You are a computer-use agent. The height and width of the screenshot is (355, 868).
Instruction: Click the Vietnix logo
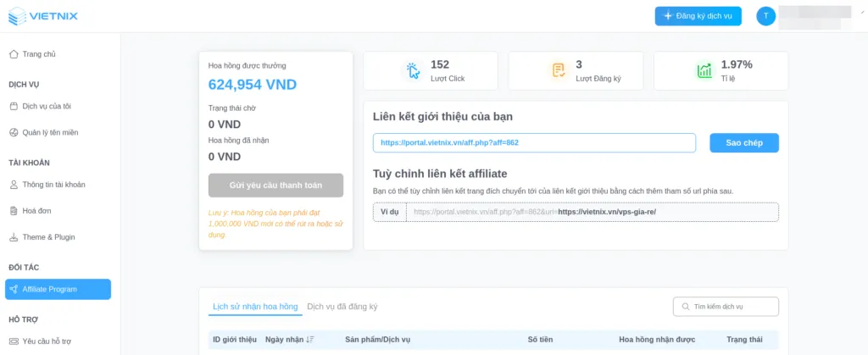[x=42, y=16]
